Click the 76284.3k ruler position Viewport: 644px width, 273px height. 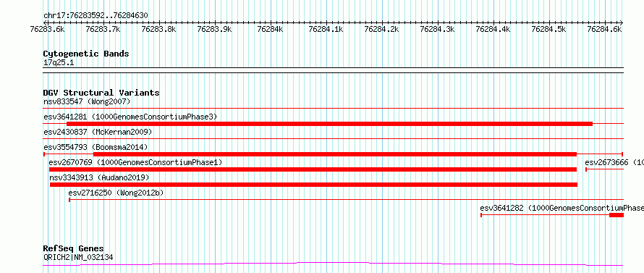(437, 29)
